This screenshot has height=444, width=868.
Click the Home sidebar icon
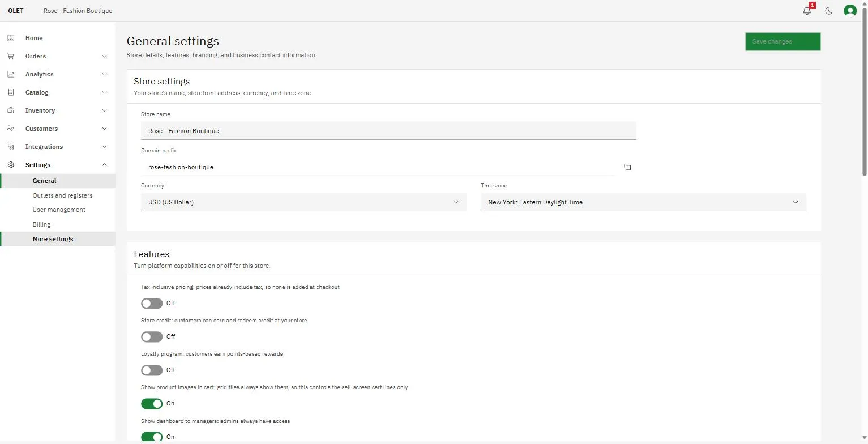pyautogui.click(x=11, y=38)
